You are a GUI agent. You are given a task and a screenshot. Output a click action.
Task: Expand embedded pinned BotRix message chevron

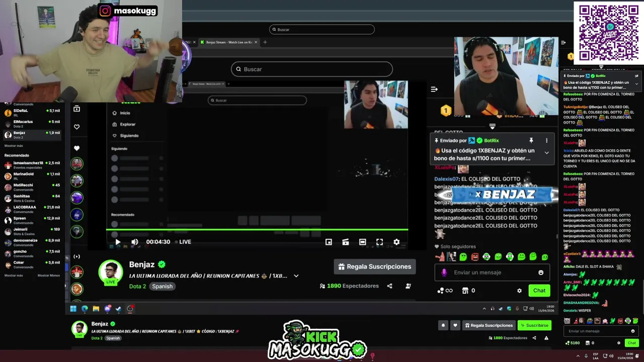click(x=546, y=152)
